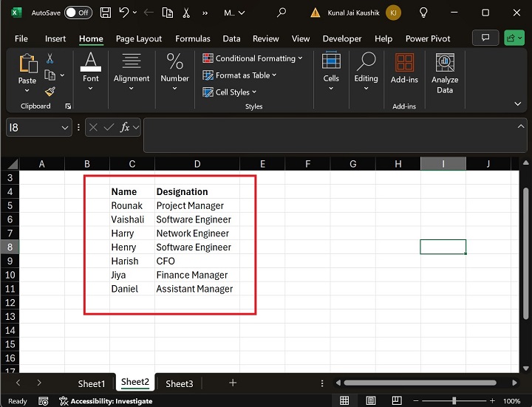Image resolution: width=532 pixels, height=407 pixels.
Task: Switch to Page Break Preview view
Action: coord(398,401)
